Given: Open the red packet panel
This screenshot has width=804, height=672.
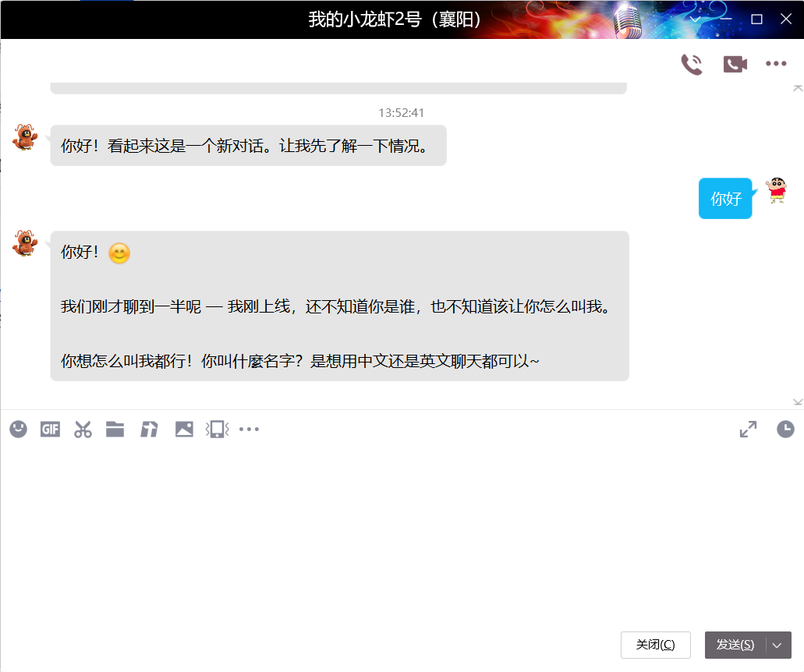Looking at the screenshot, I should pos(147,429).
